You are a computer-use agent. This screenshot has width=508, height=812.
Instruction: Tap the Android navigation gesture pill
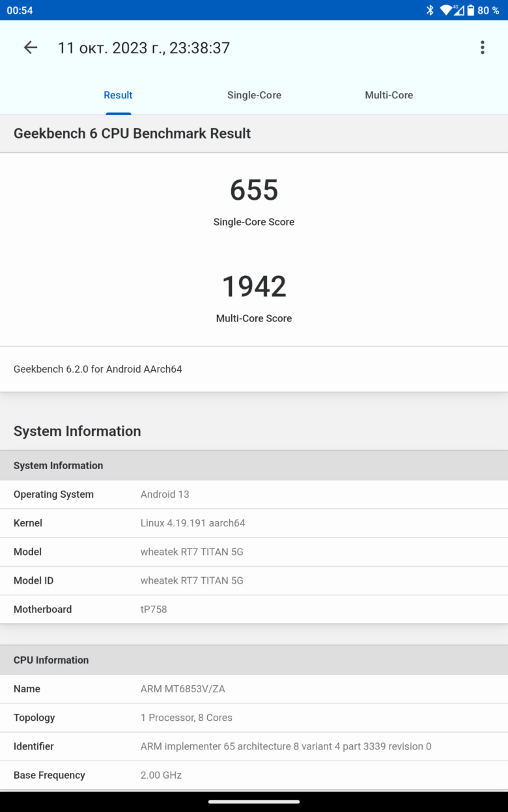[254, 802]
